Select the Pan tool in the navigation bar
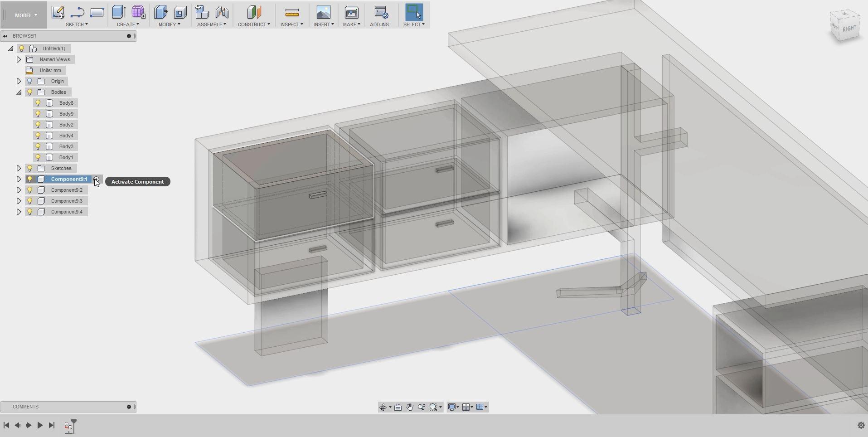Screen dimensions: 868x437 (x=409, y=407)
